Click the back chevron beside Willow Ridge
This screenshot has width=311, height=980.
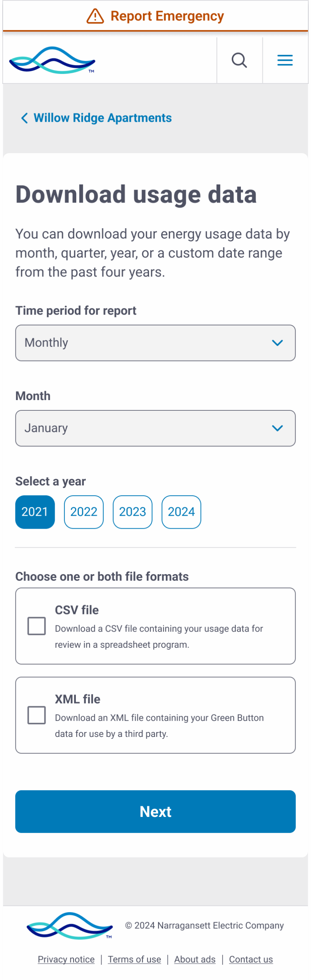point(25,118)
